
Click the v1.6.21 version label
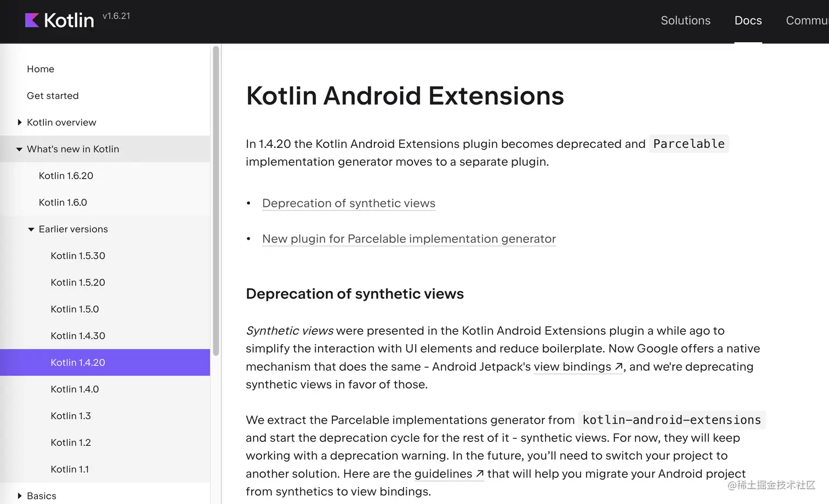tap(116, 16)
